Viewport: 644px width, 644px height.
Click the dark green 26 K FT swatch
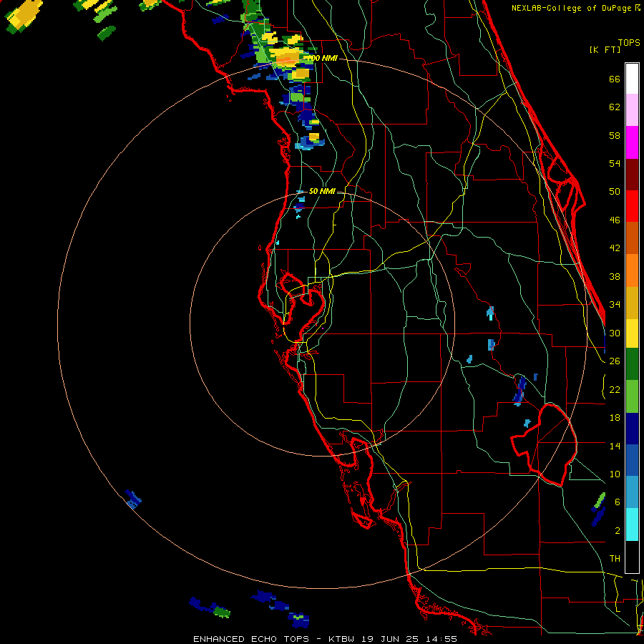click(632, 364)
